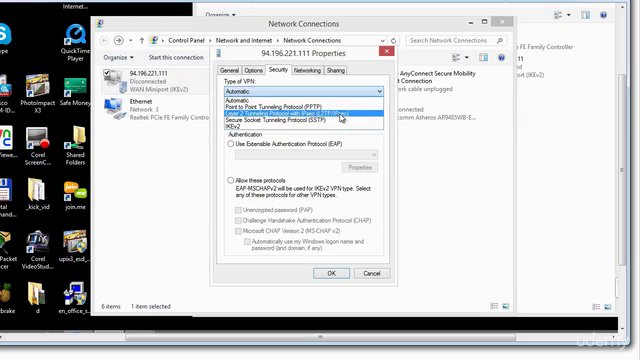
Task: Switch to the Sharing tab
Action: (336, 70)
